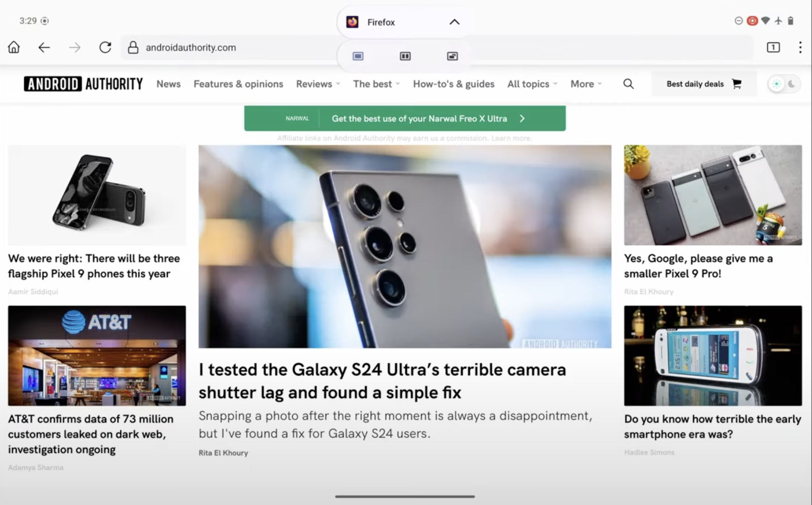Click author Adamya Sharma
812x505 pixels.
point(36,467)
